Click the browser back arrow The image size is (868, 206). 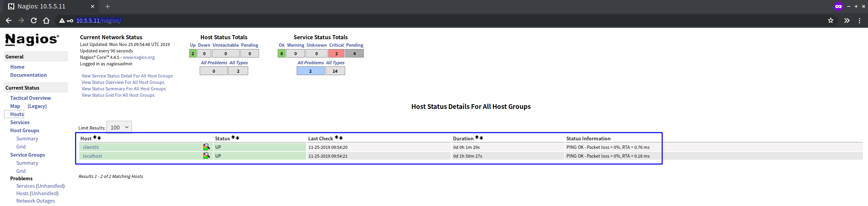pyautogui.click(x=8, y=21)
